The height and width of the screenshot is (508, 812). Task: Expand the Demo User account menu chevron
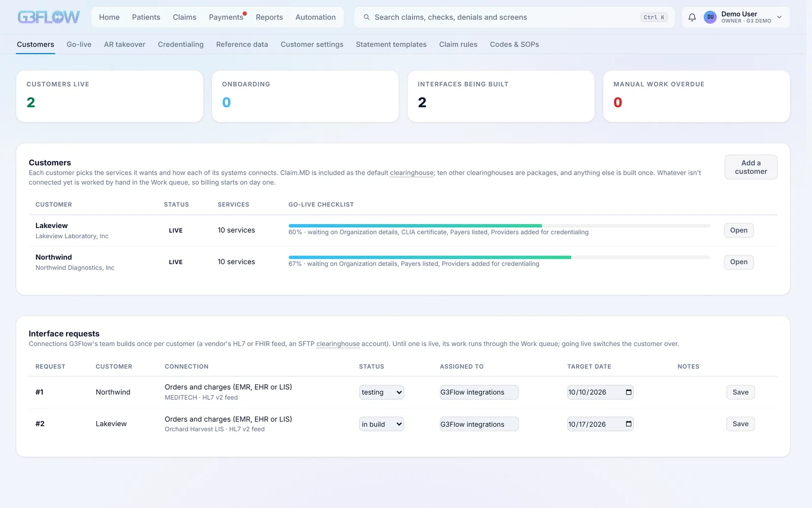click(780, 17)
